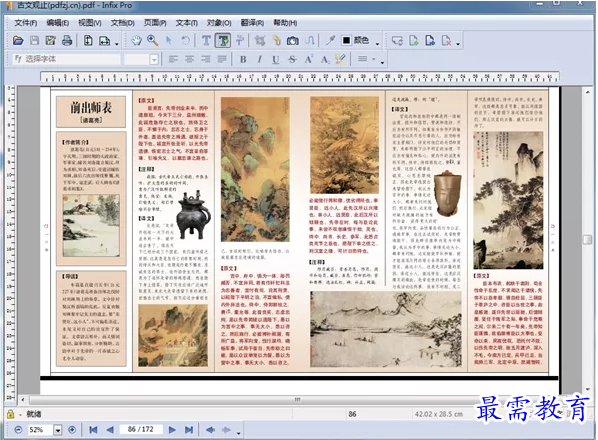Click the delete page red X icon
This screenshot has height=440, width=598.
446,40
